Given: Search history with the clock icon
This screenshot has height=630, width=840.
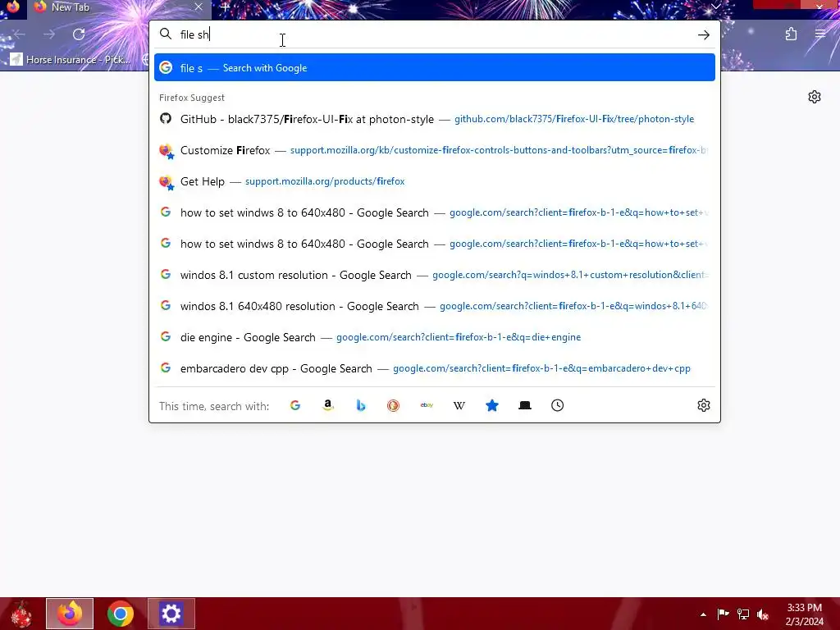Looking at the screenshot, I should (x=558, y=405).
